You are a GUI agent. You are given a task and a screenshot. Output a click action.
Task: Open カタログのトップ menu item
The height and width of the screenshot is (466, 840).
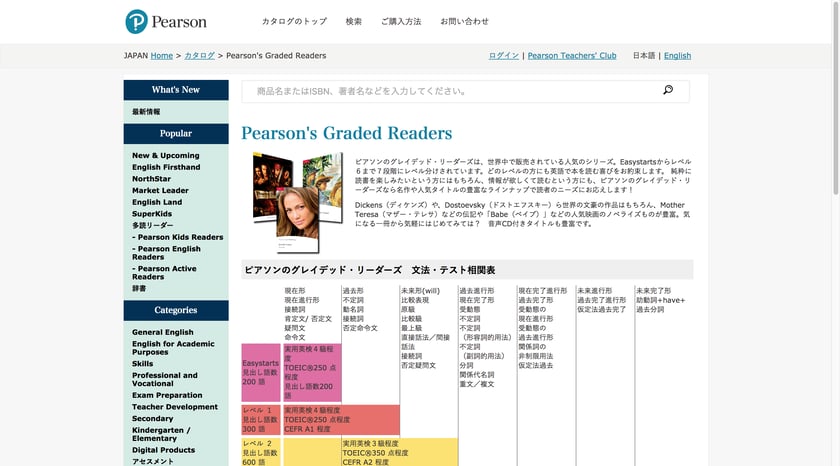click(x=294, y=21)
